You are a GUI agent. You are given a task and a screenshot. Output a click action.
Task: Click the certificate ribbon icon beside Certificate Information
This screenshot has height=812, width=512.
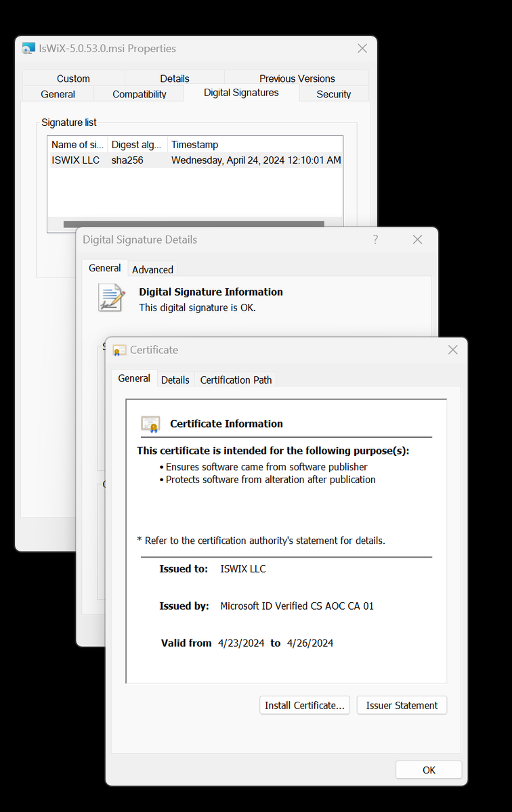[x=150, y=424]
